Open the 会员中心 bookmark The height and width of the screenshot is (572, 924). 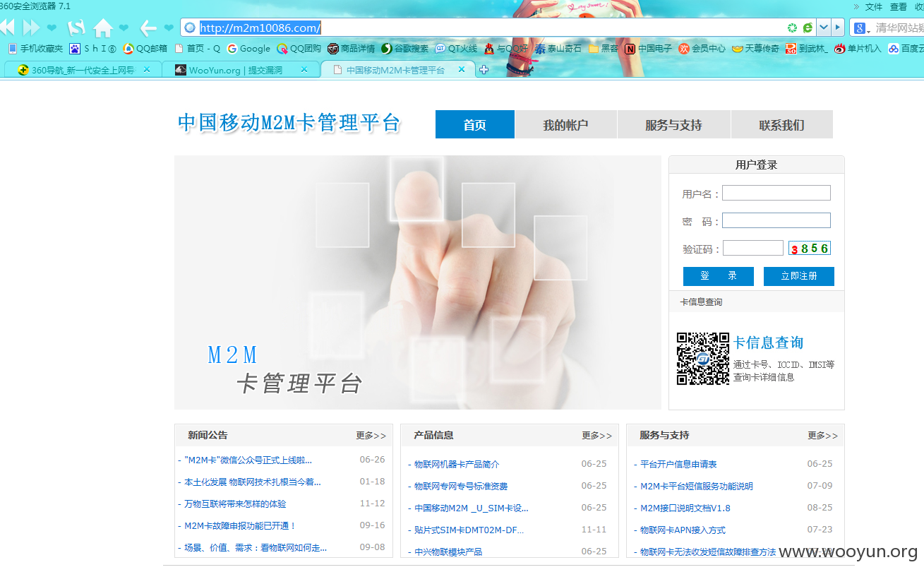702,49
